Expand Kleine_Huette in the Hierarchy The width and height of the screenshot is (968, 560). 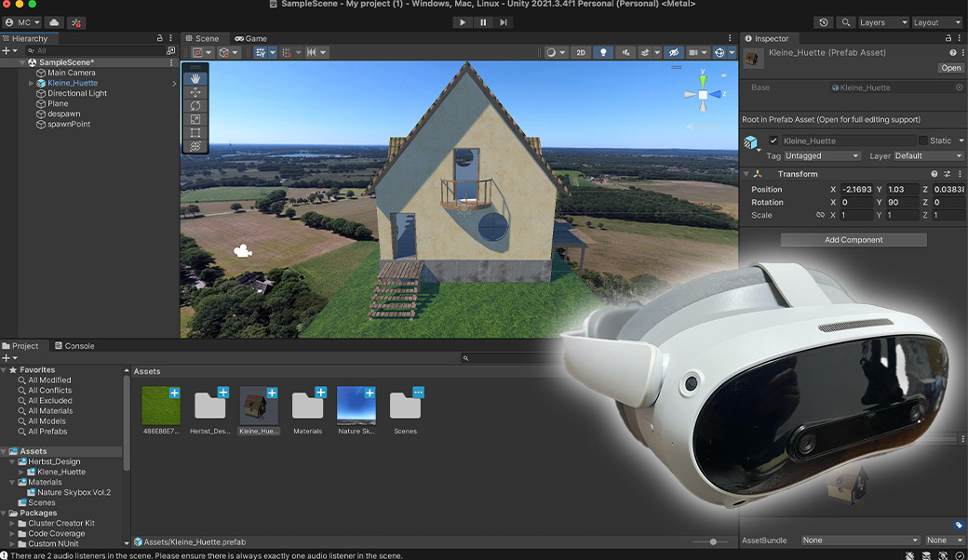coord(32,84)
